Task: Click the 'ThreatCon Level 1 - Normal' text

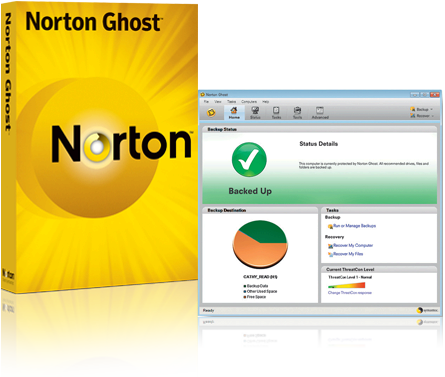Action: (x=350, y=277)
